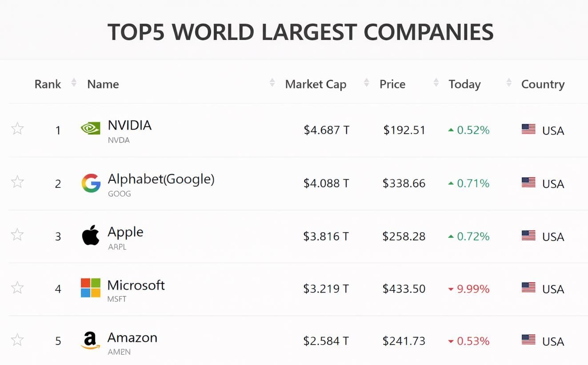This screenshot has width=588, height=365.
Task: Click the Country column header
Action: coord(543,84)
